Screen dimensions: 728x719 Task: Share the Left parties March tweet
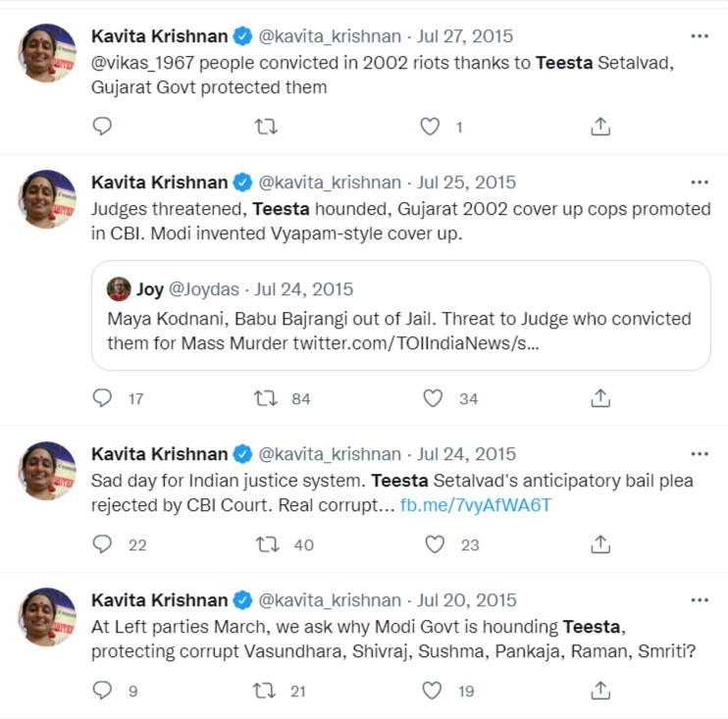600,691
